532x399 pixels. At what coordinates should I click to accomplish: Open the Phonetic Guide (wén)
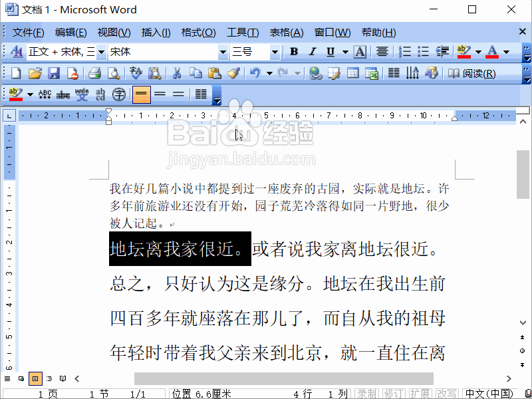(82, 94)
